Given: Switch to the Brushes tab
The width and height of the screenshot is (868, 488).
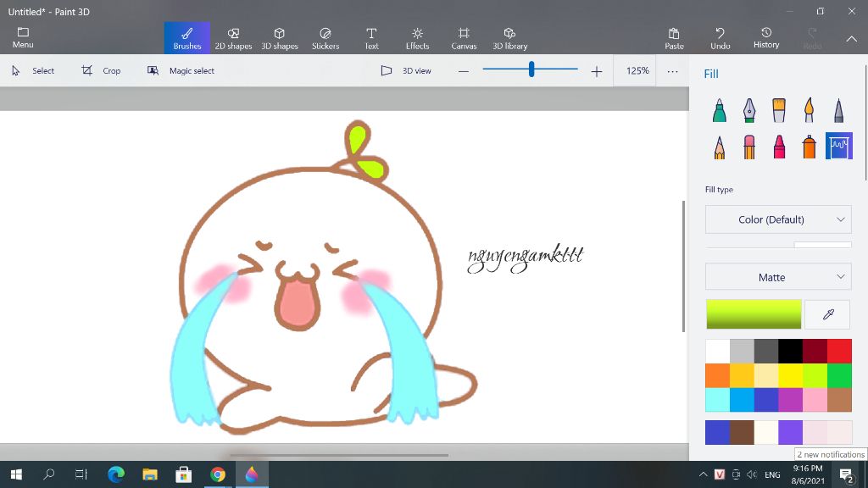Looking at the screenshot, I should [x=187, y=38].
